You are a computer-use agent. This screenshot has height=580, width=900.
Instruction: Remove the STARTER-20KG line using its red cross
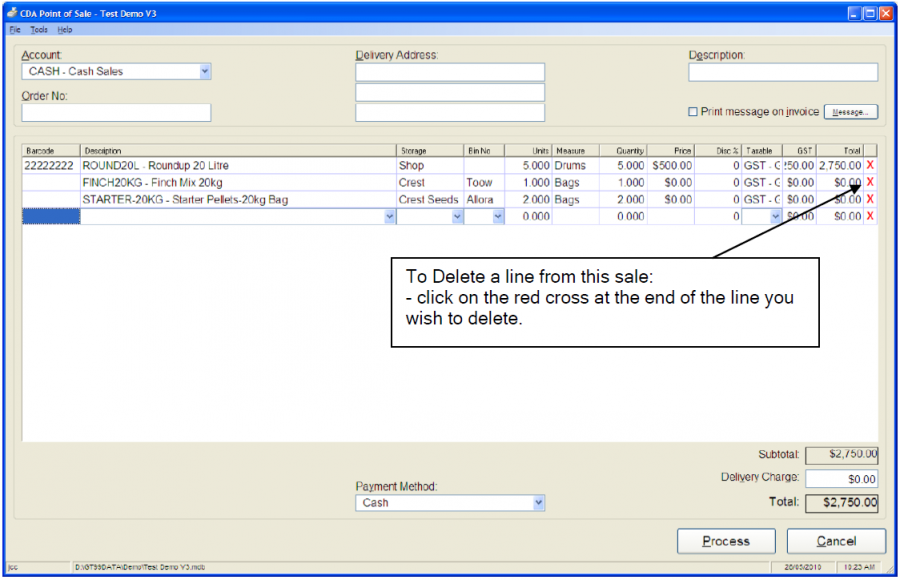tap(869, 199)
